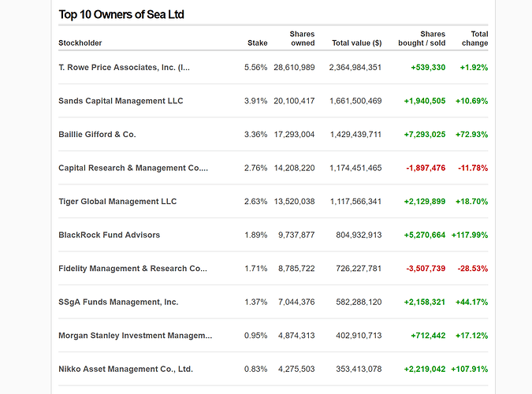532x394 pixels.
Task: Select total value 1,117,566,341
Action: (x=355, y=202)
